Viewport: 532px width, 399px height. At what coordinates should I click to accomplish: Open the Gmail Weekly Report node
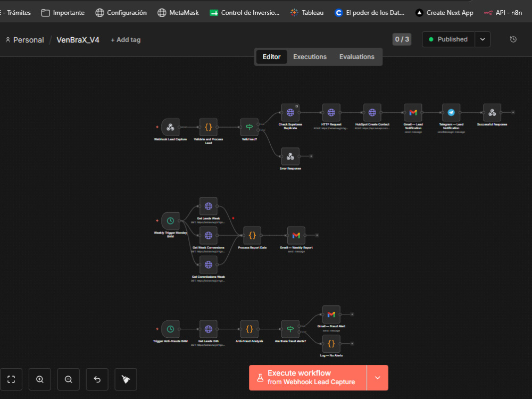296,236
